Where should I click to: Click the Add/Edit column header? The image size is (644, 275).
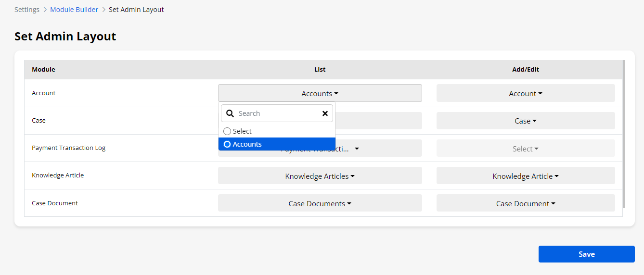point(525,70)
